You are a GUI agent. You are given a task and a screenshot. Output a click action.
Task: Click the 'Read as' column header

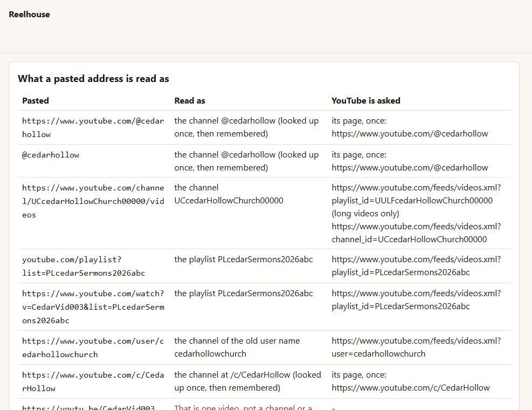[x=190, y=100]
